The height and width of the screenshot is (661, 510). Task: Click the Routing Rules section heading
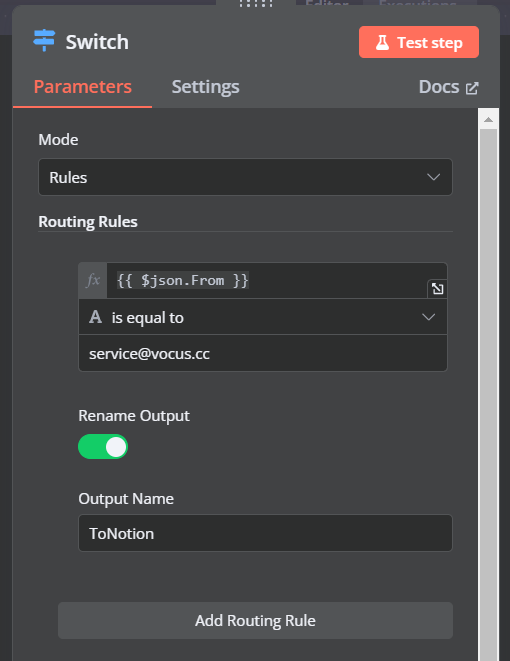pyautogui.click(x=88, y=222)
